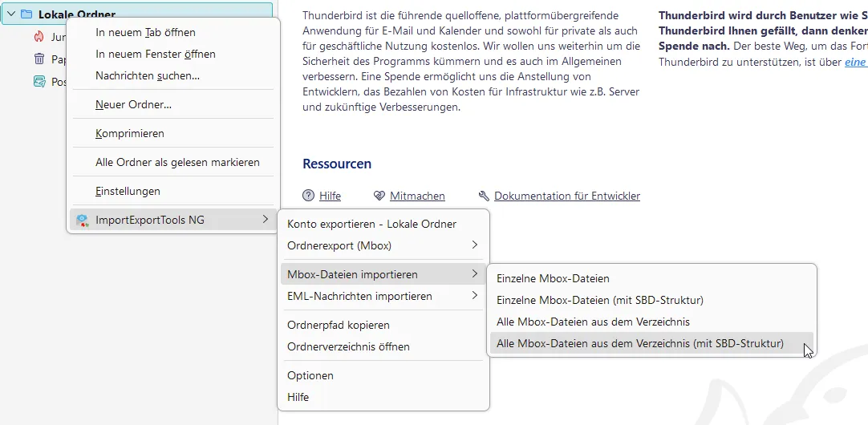Screen dimensions: 868x425
Task: Open Hilfe in the ImportExportTools submenu
Action: [x=383, y=397]
